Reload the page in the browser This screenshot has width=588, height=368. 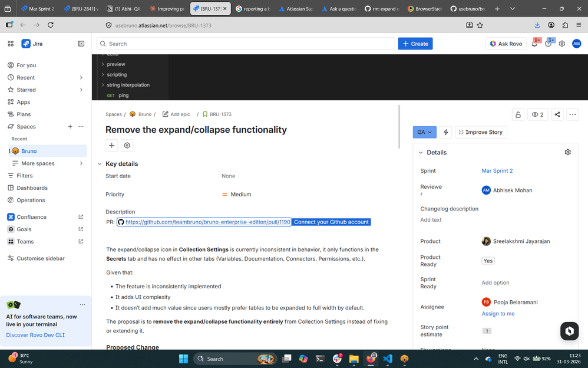pyautogui.click(x=50, y=25)
